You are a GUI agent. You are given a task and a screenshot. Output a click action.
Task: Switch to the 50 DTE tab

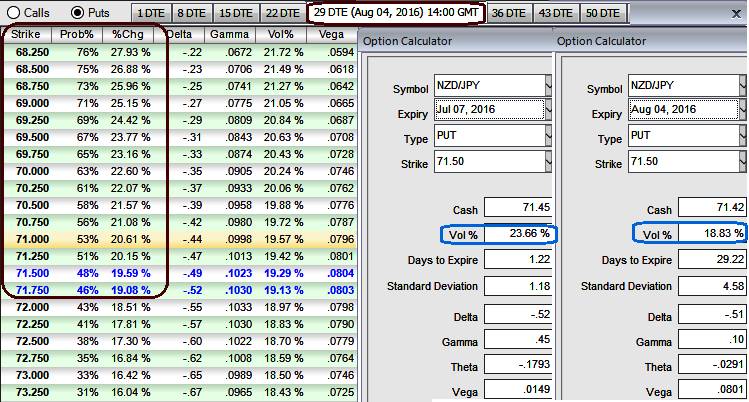(603, 13)
